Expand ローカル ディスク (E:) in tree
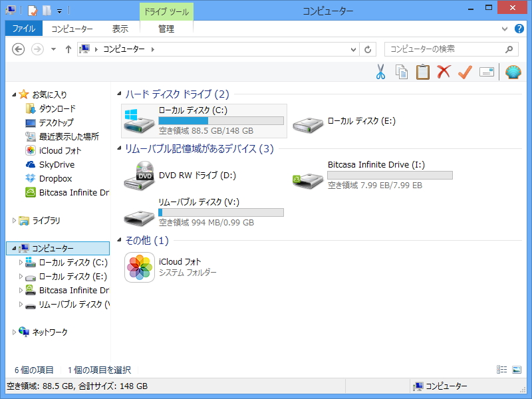Image resolution: width=532 pixels, height=399 pixels. point(21,276)
